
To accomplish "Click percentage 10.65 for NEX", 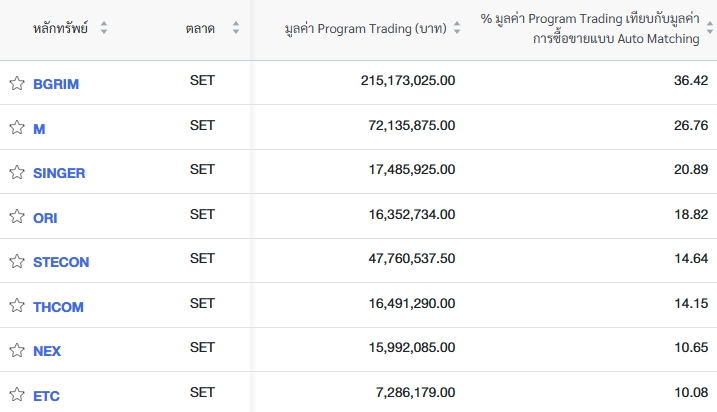I will pyautogui.click(x=691, y=348).
